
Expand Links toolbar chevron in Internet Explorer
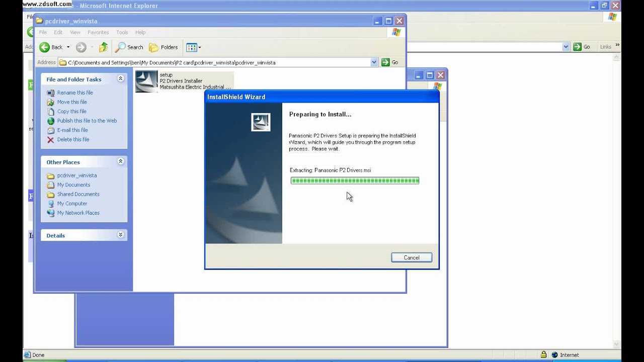[617, 46]
